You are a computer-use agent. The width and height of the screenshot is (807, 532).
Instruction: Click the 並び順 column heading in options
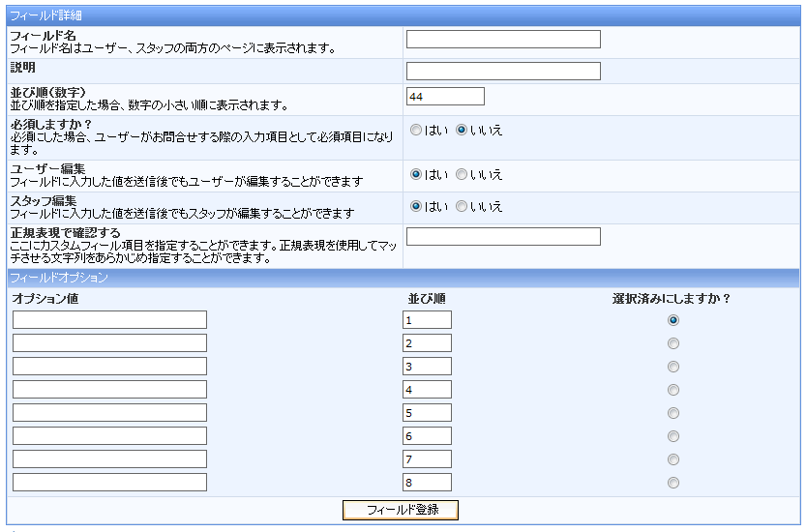click(427, 299)
